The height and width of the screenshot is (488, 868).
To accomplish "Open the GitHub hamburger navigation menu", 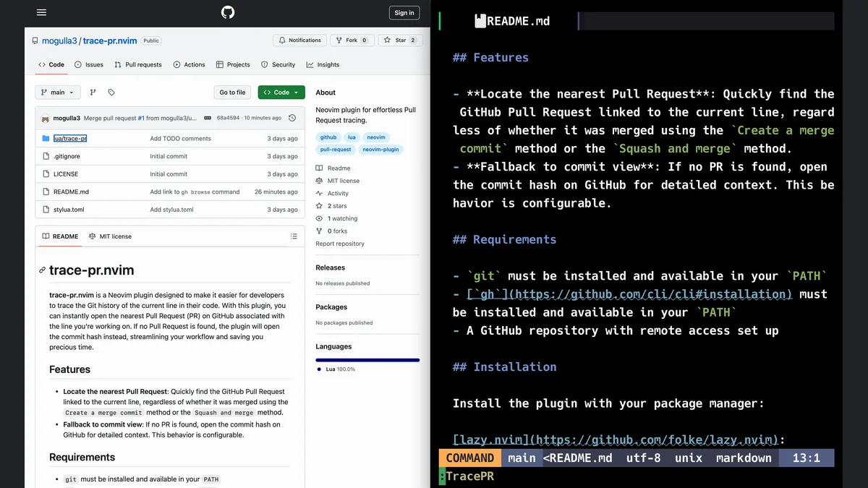I will (41, 12).
